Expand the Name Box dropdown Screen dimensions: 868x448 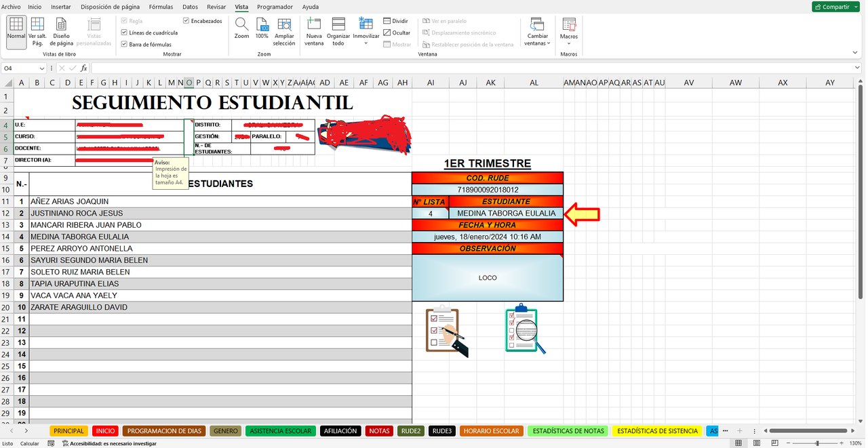click(42, 68)
